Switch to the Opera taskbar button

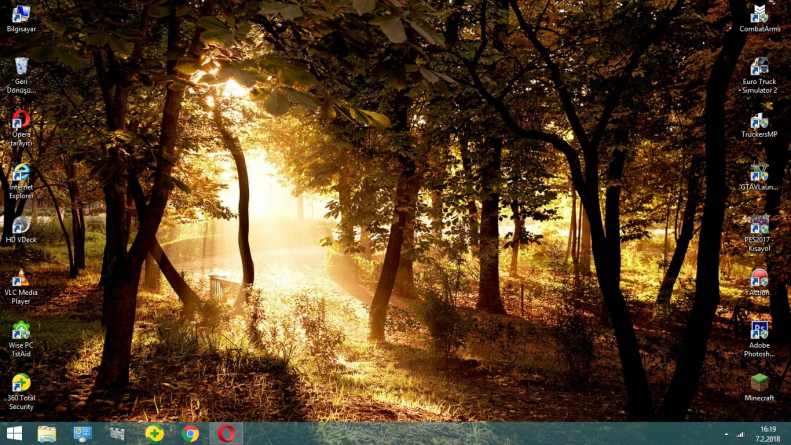point(226,433)
